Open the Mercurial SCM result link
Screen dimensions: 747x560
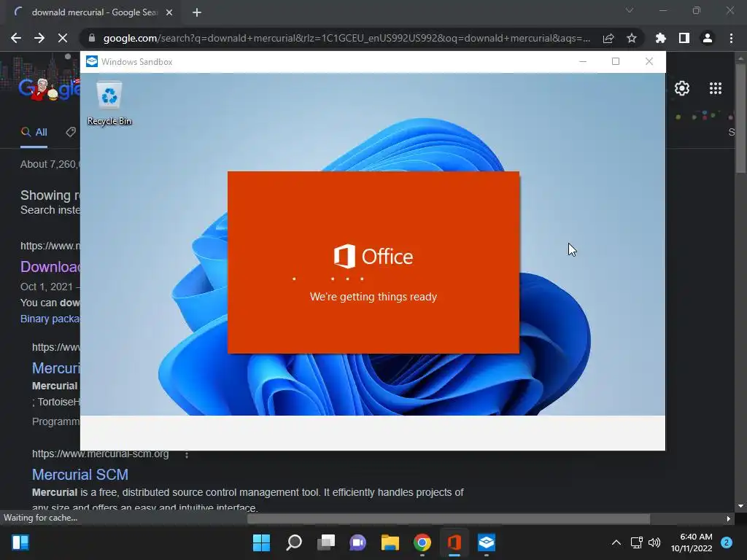(80, 474)
